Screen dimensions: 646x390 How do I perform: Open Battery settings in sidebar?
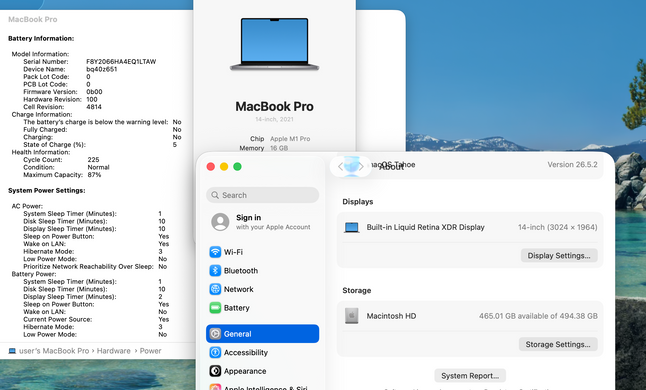click(x=262, y=308)
